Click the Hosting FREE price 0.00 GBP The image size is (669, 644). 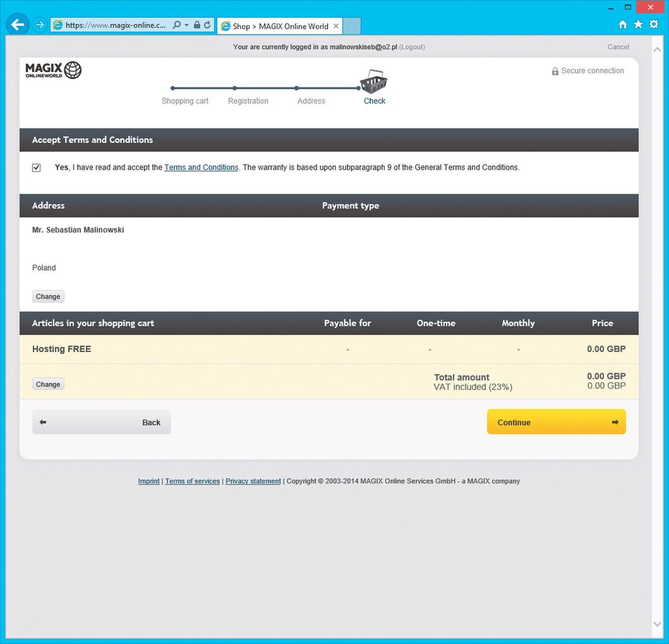point(606,349)
